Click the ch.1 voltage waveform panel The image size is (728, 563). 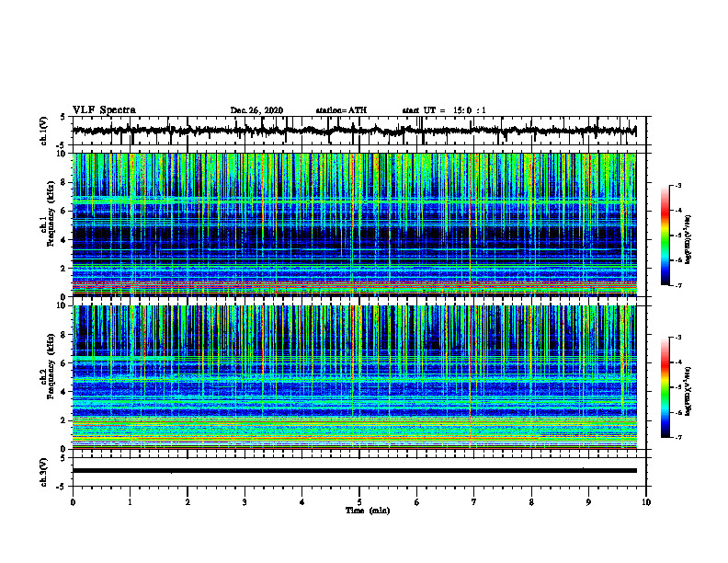[x=359, y=131]
